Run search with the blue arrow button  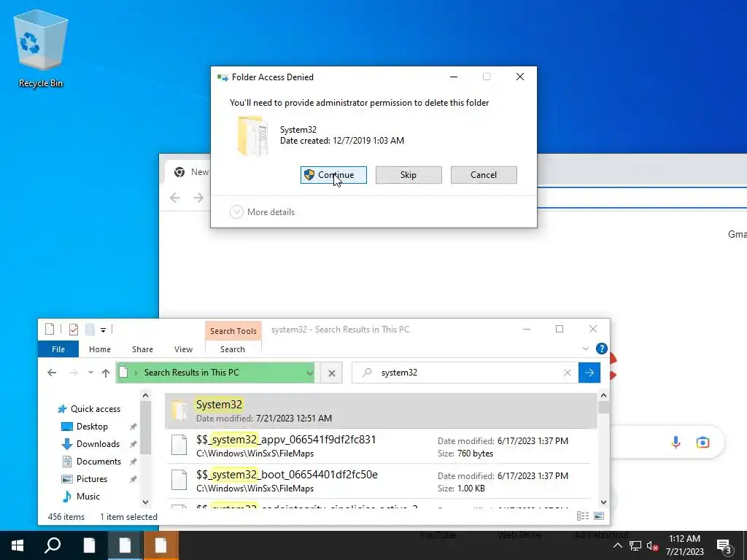pyautogui.click(x=589, y=373)
